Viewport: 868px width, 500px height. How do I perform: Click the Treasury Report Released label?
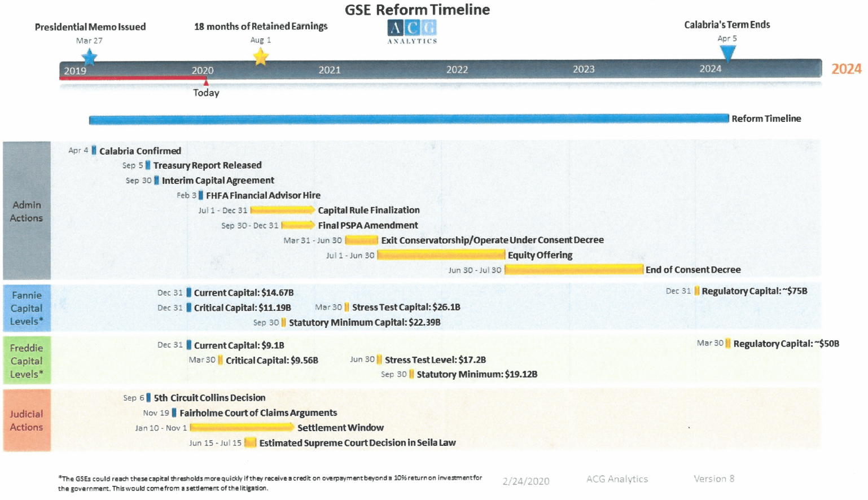pyautogui.click(x=207, y=165)
